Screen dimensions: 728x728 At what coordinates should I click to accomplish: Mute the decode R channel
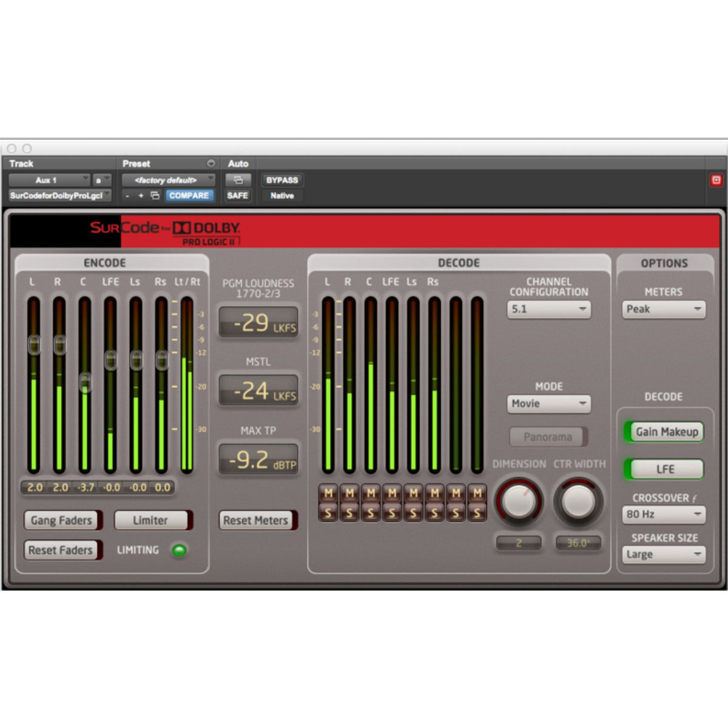349,493
